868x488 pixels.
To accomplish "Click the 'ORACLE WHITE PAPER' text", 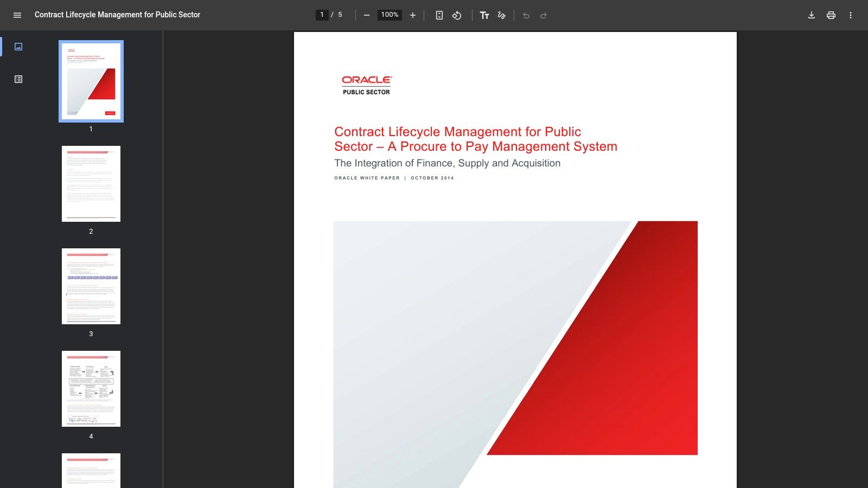I will 367,178.
